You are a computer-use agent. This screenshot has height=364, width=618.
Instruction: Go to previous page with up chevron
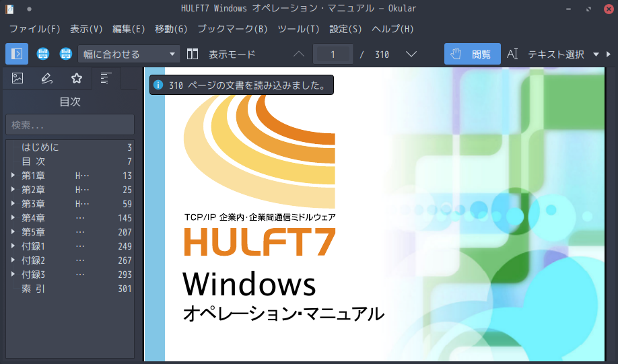pos(299,54)
